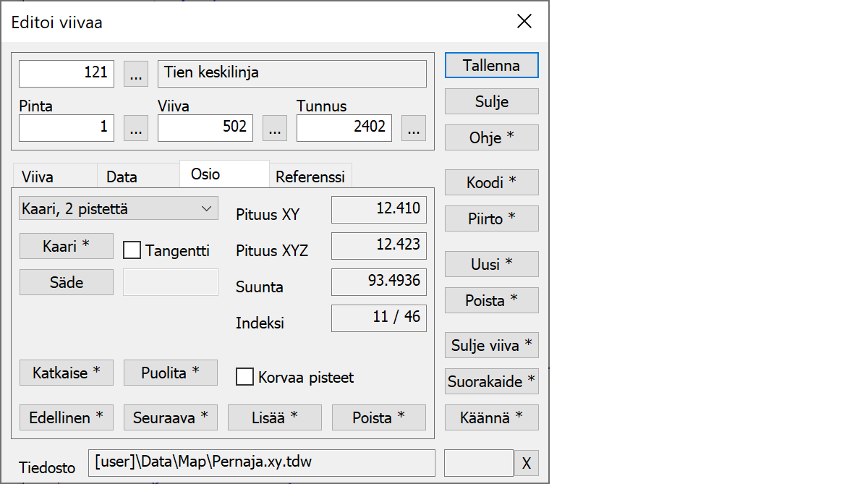Open the Pinta browse ellipsis button
This screenshot has height=484, width=868.
coord(136,128)
